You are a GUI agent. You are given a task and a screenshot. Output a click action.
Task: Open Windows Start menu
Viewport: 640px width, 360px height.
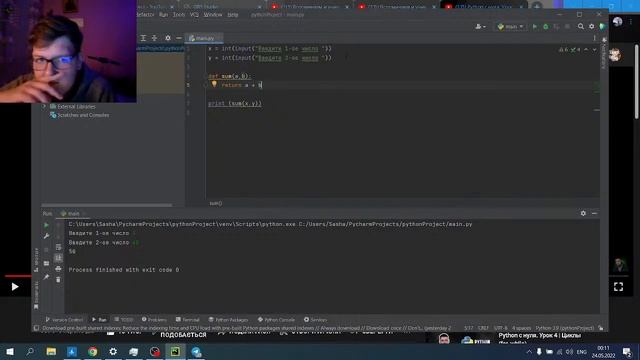[x=10, y=351]
